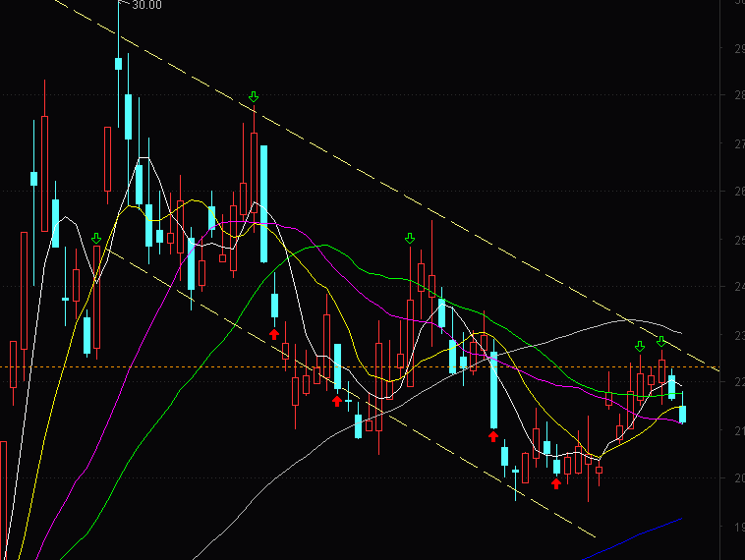Select the leftmost green down-arrow signal
Screen dimensions: 745x560
[x=96, y=238]
